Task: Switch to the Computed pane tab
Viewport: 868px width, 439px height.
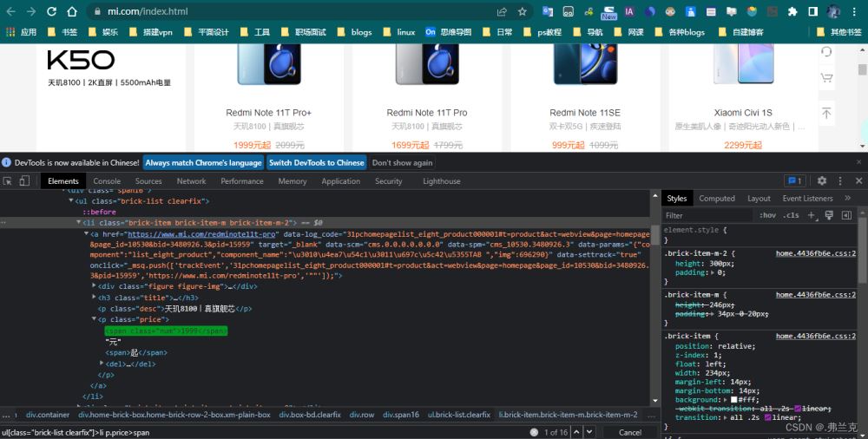Action: click(x=717, y=198)
